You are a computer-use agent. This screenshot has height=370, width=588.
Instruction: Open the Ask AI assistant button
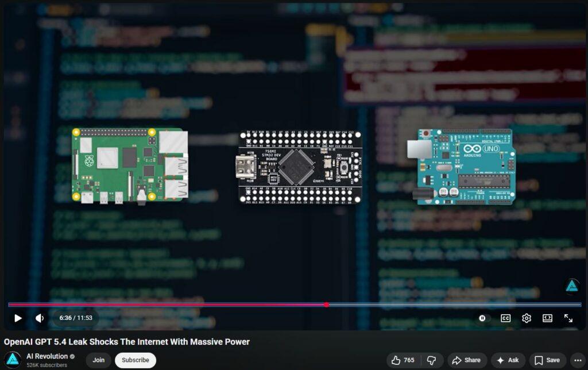pos(508,360)
